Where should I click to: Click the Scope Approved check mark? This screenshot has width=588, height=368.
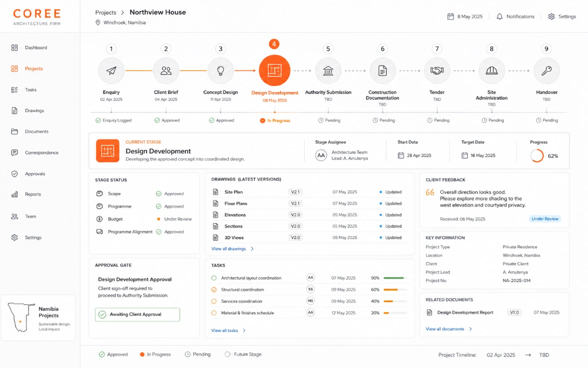[x=159, y=194]
